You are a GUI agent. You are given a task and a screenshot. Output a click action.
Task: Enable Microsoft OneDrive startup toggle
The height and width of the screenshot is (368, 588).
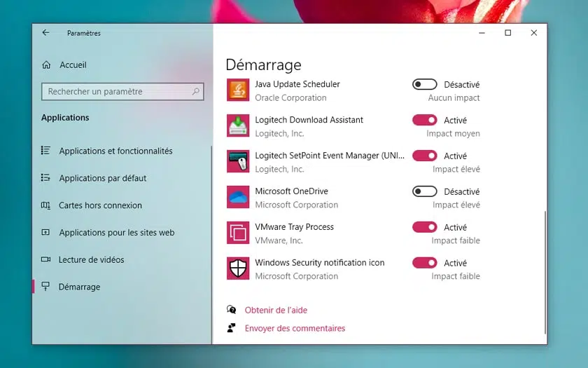(x=424, y=191)
